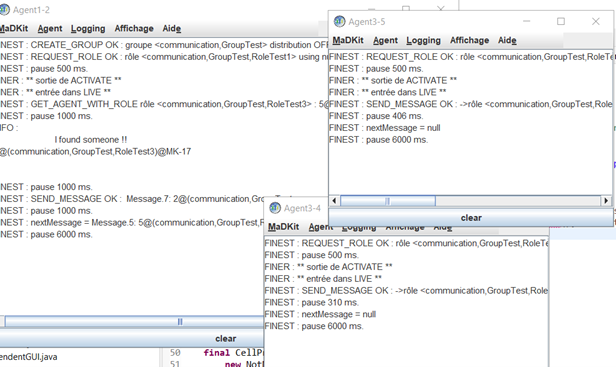616x367 pixels.
Task: Click the clear button in Agent3-5 window
Action: (x=471, y=218)
